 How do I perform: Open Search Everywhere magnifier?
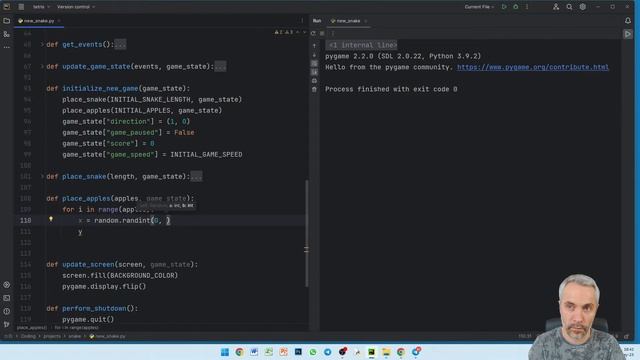pyautogui.click(x=569, y=7)
